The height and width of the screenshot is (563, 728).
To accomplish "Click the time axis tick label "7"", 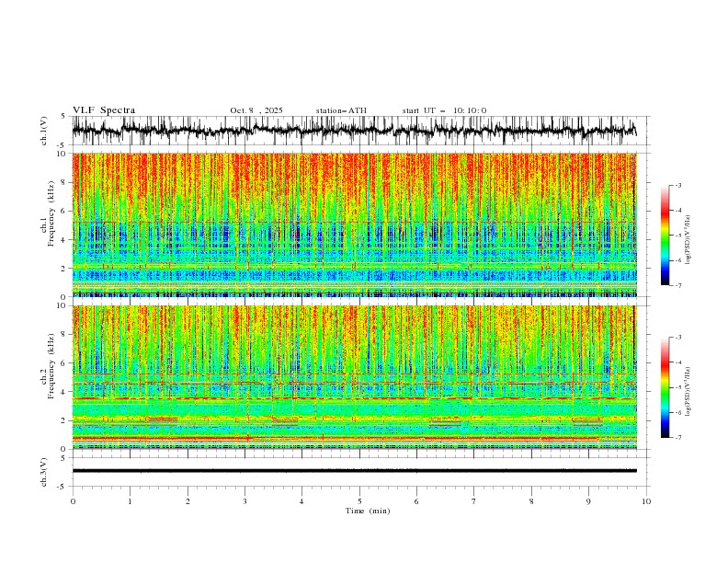I will point(474,501).
